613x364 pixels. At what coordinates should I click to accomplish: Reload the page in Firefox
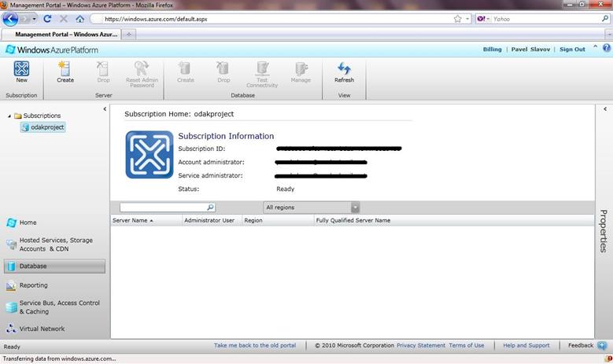click(x=47, y=19)
